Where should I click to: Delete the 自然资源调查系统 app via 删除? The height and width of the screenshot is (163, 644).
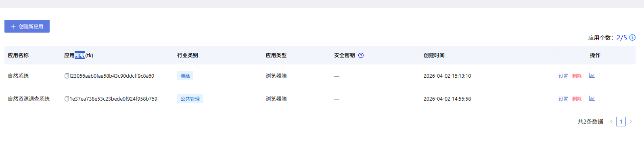click(x=577, y=99)
